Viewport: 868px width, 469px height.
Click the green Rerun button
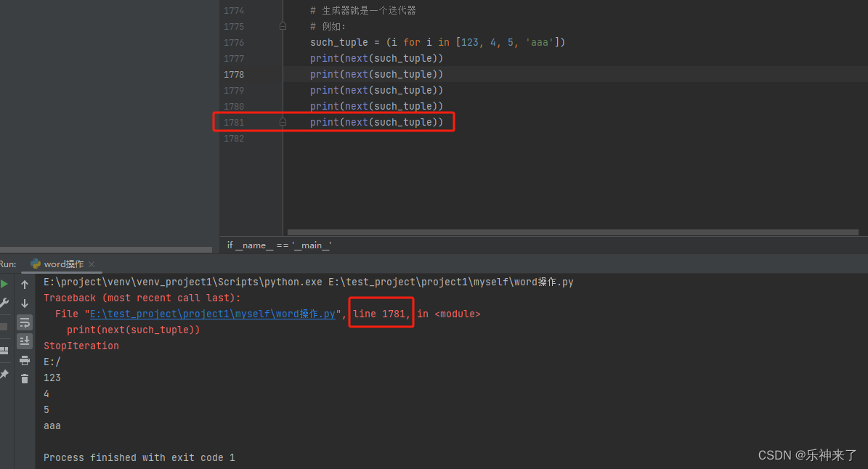coord(4,284)
